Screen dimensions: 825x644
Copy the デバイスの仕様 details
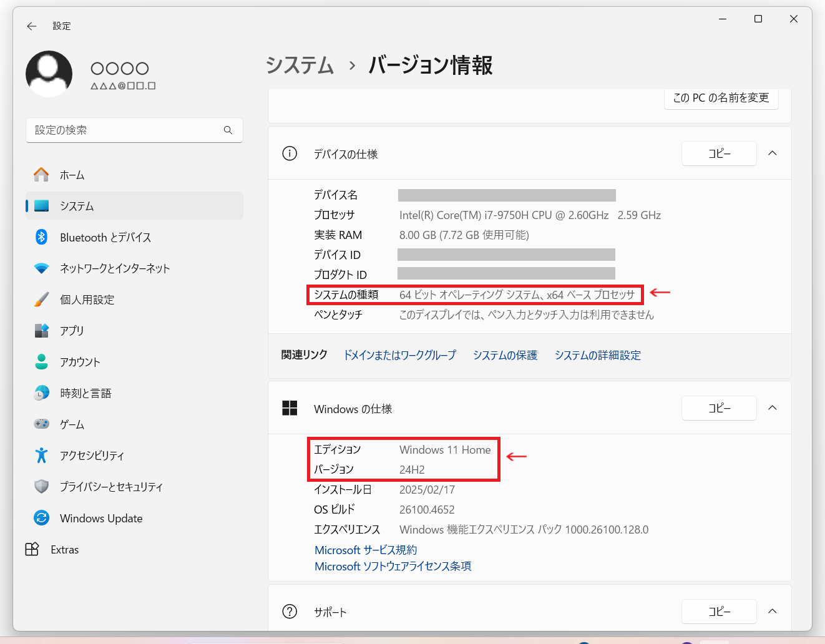tap(719, 154)
